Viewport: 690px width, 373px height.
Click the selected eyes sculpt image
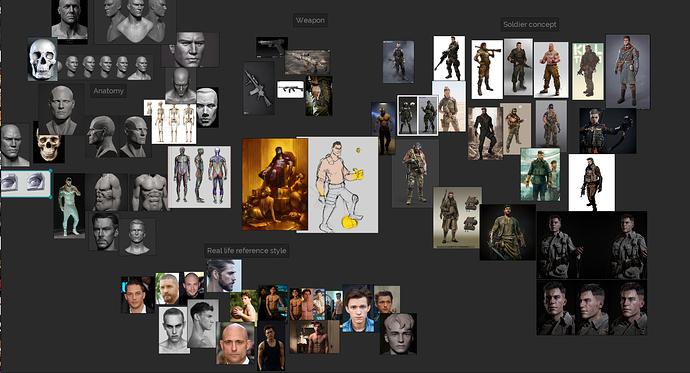coord(26,183)
